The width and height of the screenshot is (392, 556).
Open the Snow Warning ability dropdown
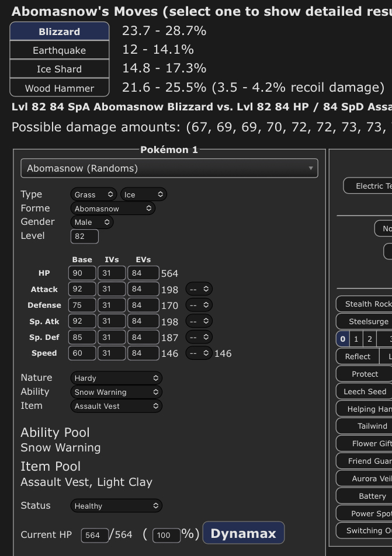(x=116, y=392)
